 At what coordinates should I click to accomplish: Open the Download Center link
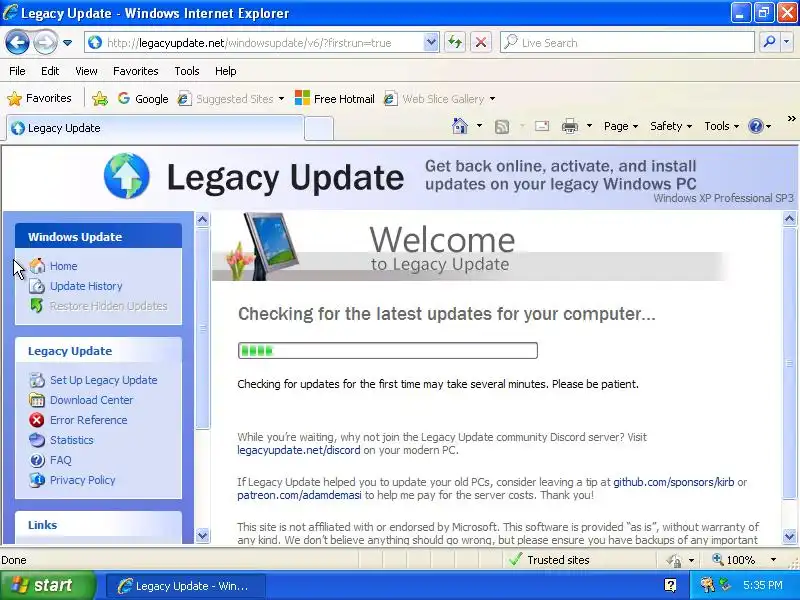[x=92, y=400]
